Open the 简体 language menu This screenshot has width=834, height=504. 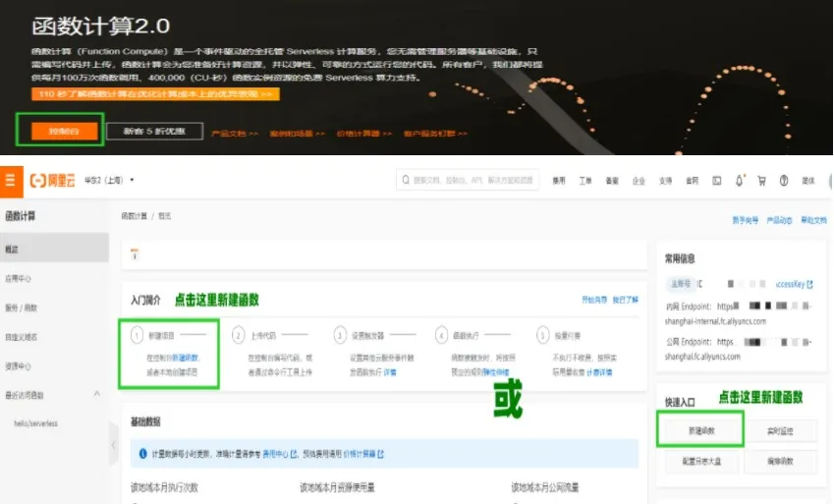point(808,181)
